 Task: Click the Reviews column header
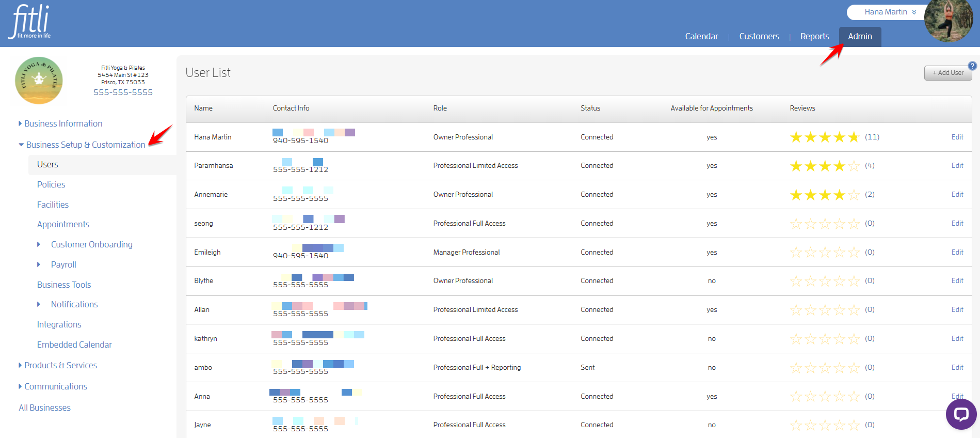pyautogui.click(x=802, y=108)
